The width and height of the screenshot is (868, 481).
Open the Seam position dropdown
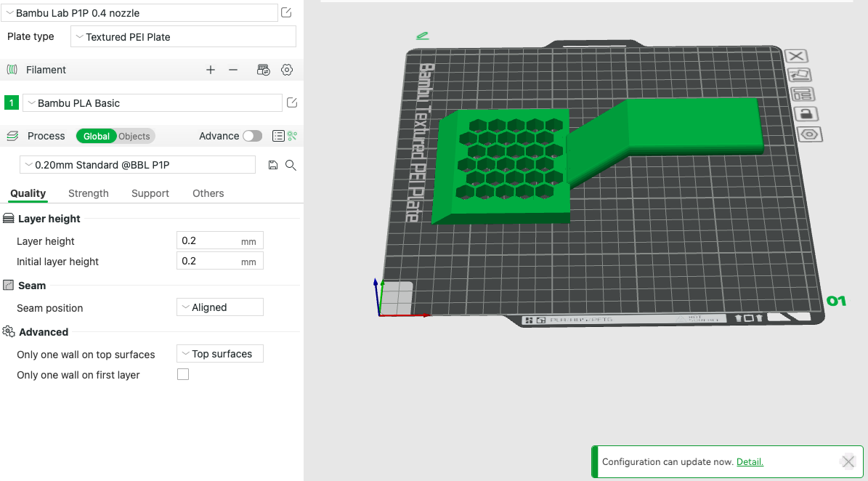(x=220, y=307)
